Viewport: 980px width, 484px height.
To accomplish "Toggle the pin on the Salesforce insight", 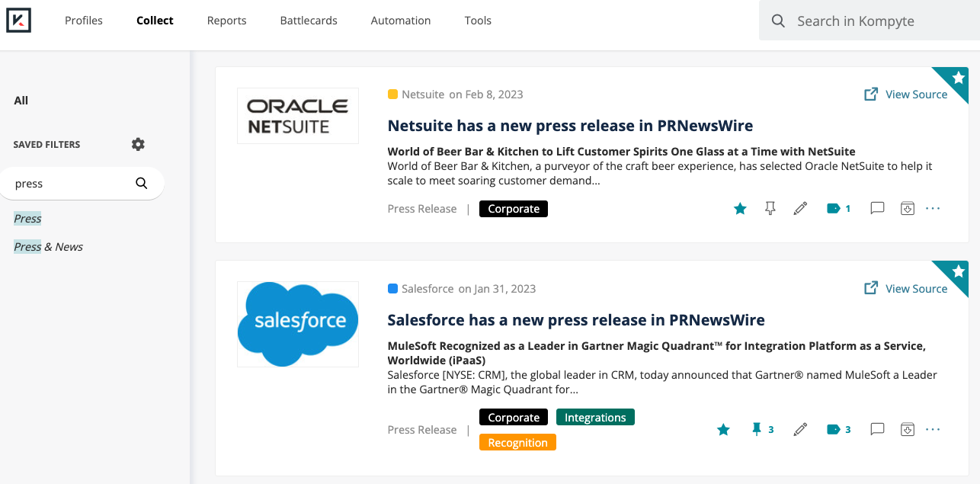I will [762, 430].
